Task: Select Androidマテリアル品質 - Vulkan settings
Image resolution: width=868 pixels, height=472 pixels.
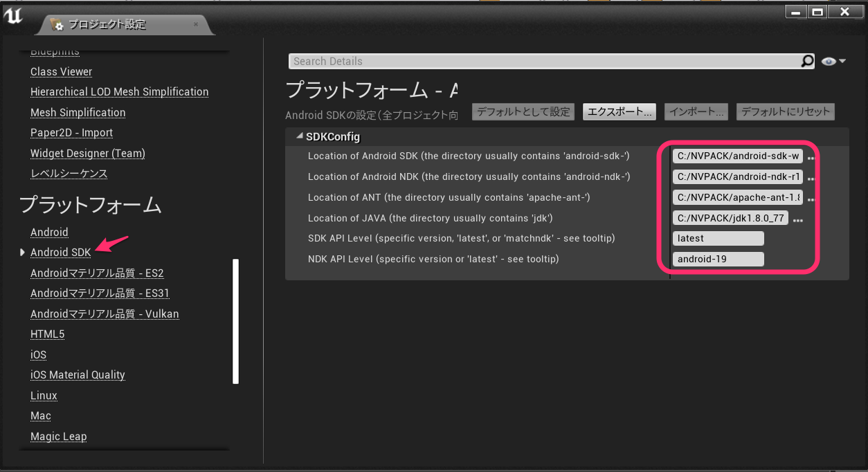Action: tap(105, 314)
